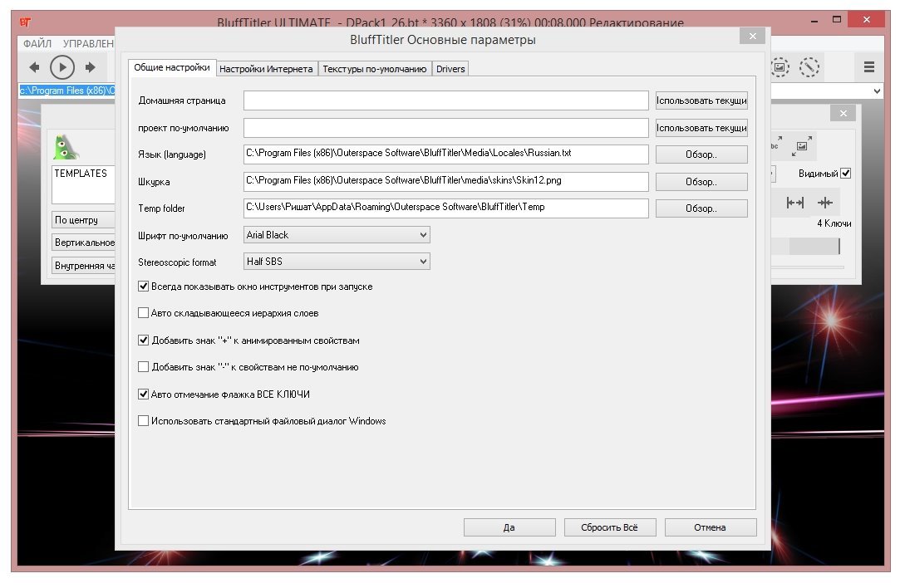Expand the Stereoscopic format Half SBS dropdown
The height and width of the screenshot is (588, 905).
337,262
